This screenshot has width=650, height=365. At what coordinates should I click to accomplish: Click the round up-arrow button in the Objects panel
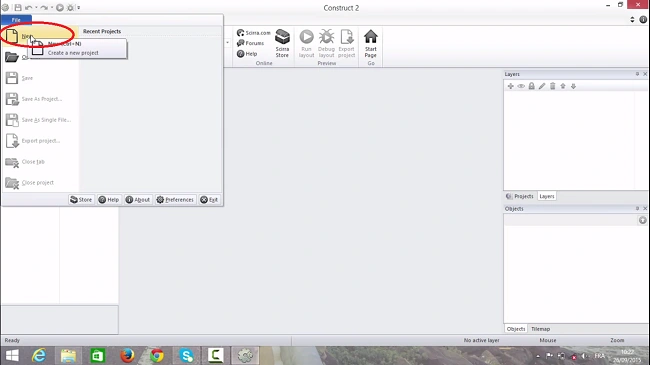pos(643,220)
